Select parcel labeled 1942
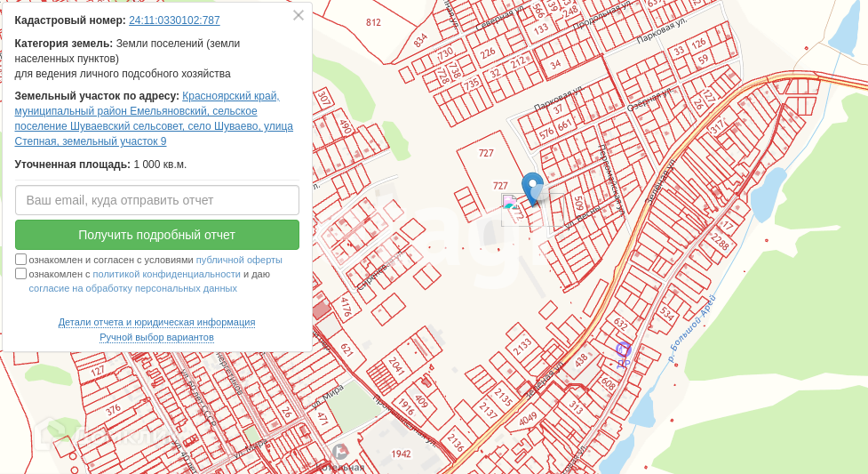 click(401, 454)
